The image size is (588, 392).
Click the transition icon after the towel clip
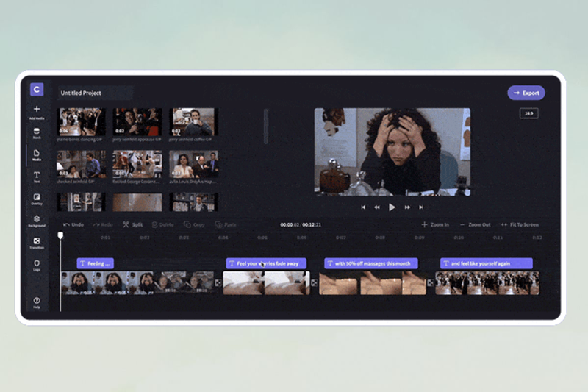point(315,283)
